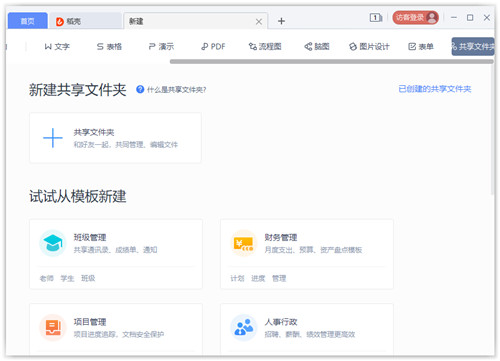500x361 pixels.
Task: Minimize the window
Action: click(x=454, y=17)
